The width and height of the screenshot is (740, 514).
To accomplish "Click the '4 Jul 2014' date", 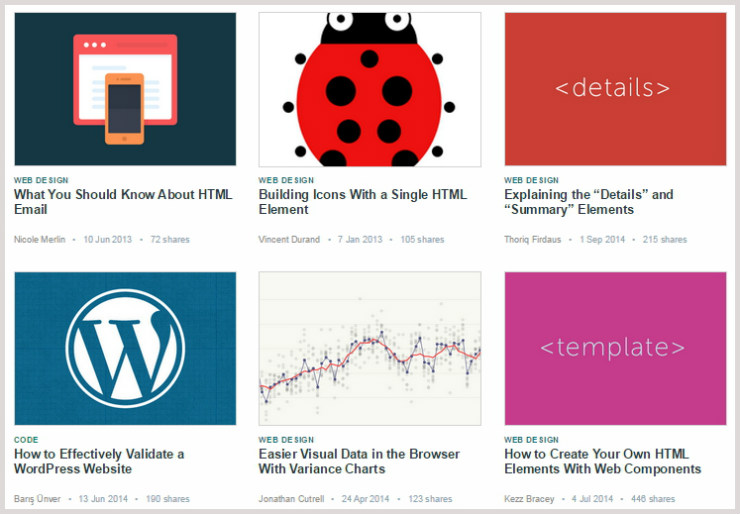I will pos(592,499).
